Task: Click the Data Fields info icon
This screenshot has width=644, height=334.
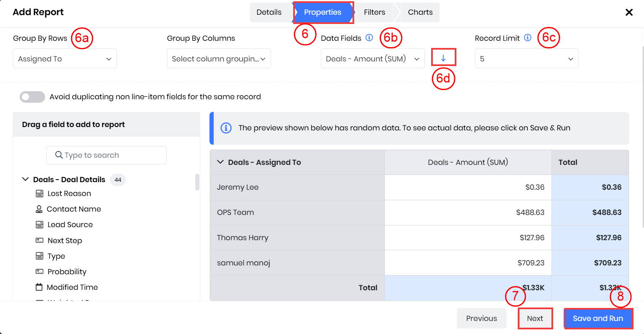Action: click(x=369, y=37)
